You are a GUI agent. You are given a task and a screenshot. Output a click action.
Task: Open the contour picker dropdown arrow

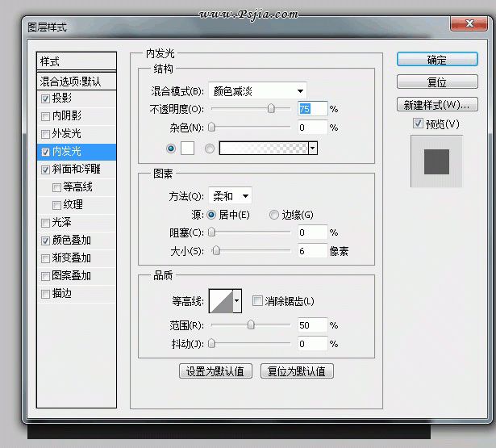237,301
